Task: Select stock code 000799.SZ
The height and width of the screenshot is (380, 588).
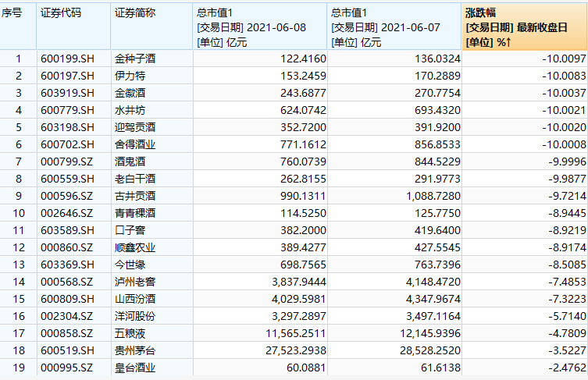Action: [66, 162]
